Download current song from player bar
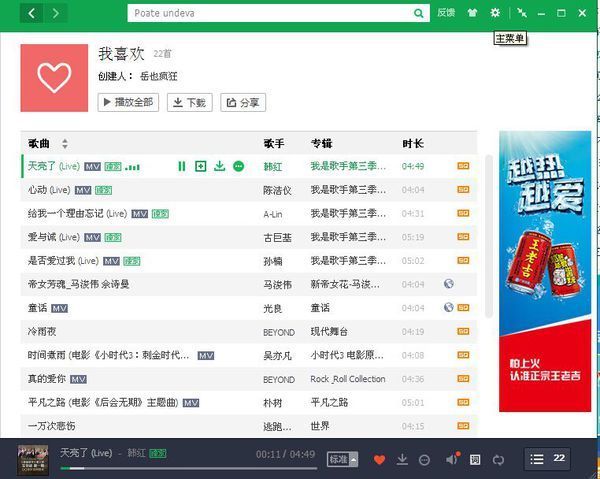This screenshot has height=479, width=600. tap(402, 459)
